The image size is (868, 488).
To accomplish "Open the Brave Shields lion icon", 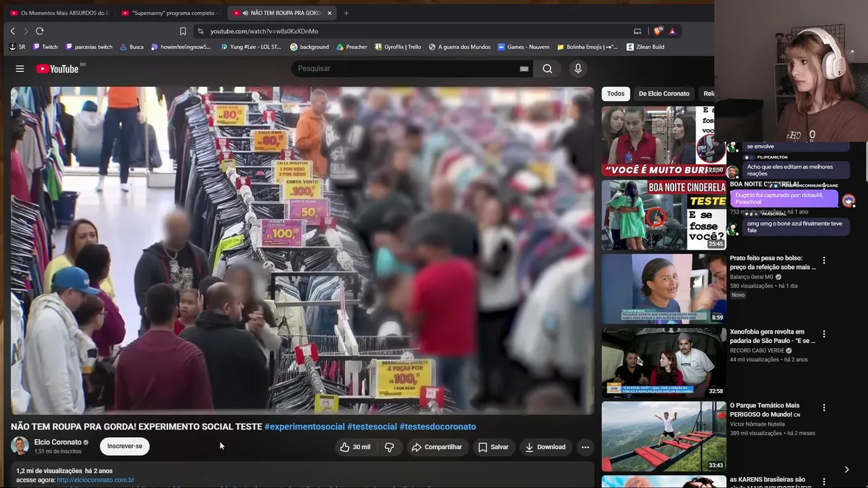I will pos(657,31).
